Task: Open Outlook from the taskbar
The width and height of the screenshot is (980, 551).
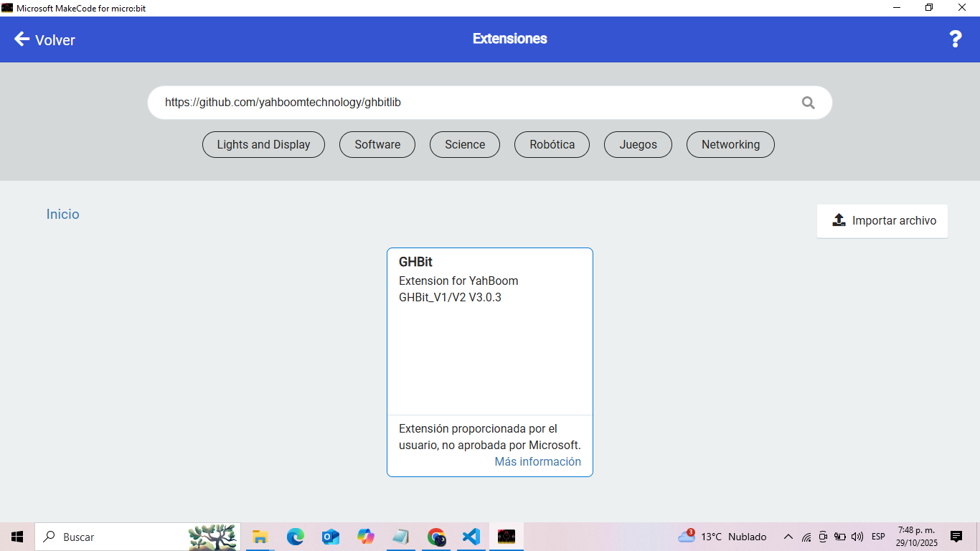Action: click(x=330, y=537)
